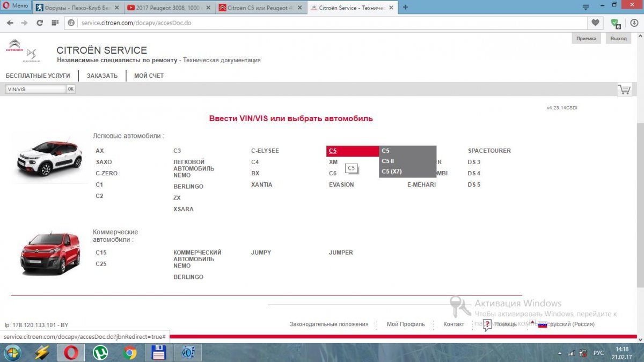Choose C5 (X7) in the submenu

coord(392,172)
